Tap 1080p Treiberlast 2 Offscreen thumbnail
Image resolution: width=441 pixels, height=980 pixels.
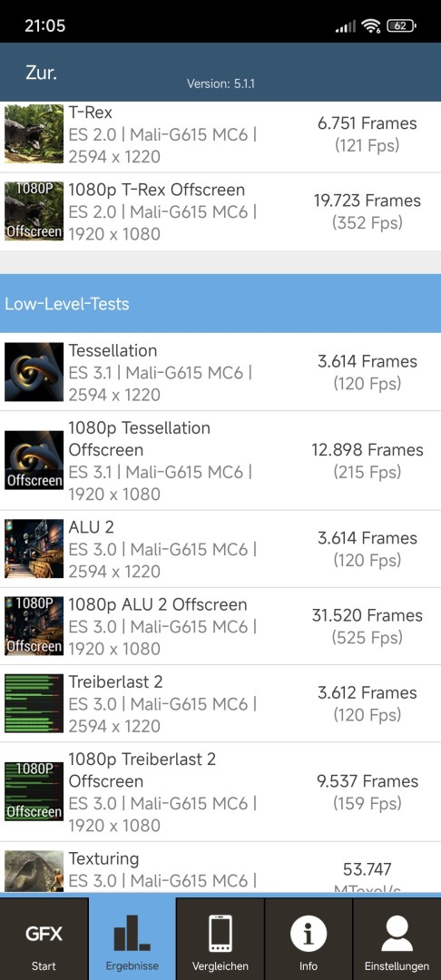point(34,791)
